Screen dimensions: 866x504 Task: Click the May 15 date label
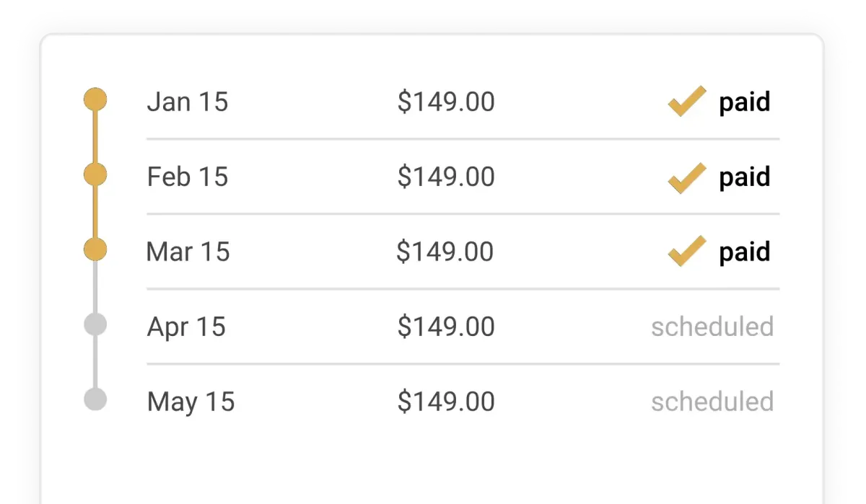pyautogui.click(x=191, y=402)
